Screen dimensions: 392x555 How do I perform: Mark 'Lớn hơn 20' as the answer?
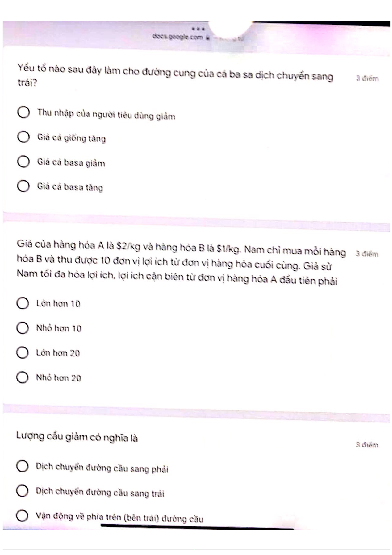[x=22, y=353]
